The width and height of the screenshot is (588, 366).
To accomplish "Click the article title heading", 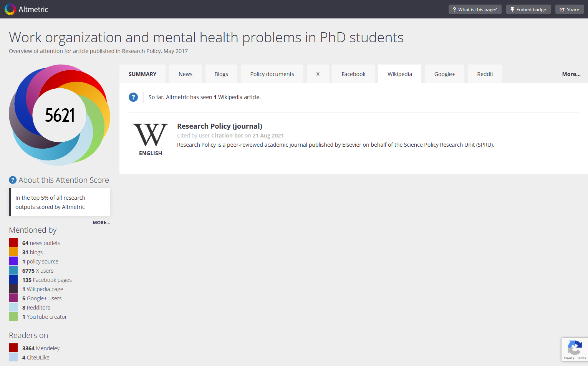I will (206, 37).
